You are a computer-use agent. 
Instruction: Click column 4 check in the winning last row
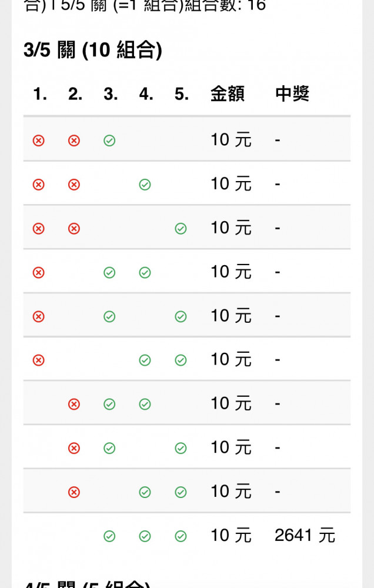(x=145, y=536)
